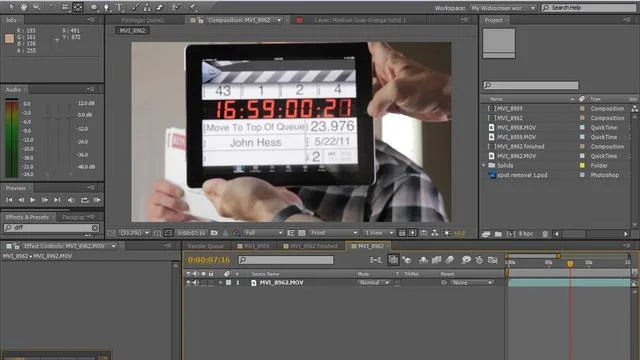Create a new folder in Project panel
Image resolution: width=640 pixels, height=360 pixels.
pyautogui.click(x=498, y=234)
